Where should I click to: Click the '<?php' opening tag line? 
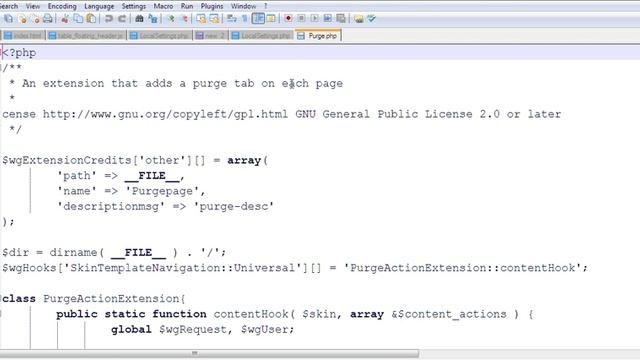(19, 53)
